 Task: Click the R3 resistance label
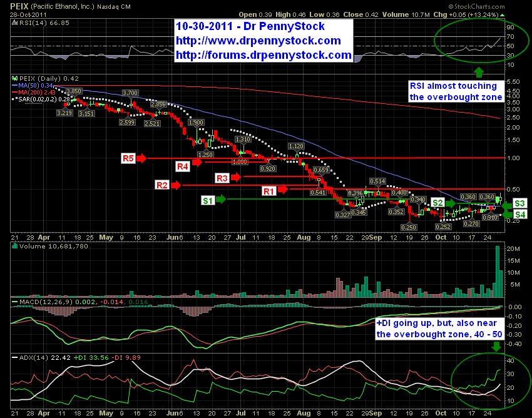coord(222,178)
